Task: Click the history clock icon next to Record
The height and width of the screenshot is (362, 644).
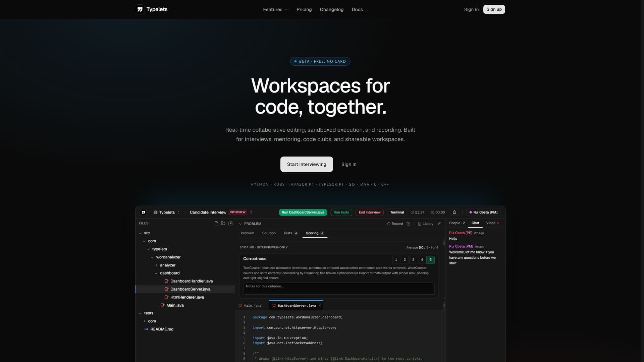Action: tap(408, 224)
